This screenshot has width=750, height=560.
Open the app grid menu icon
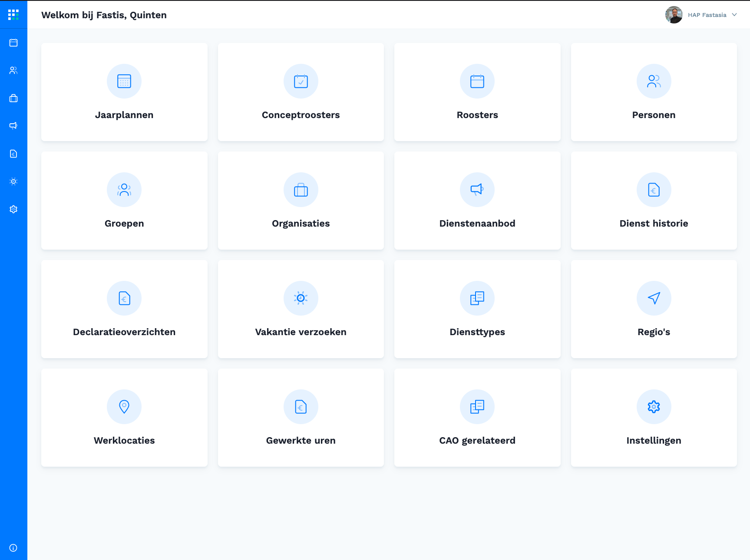(13, 15)
